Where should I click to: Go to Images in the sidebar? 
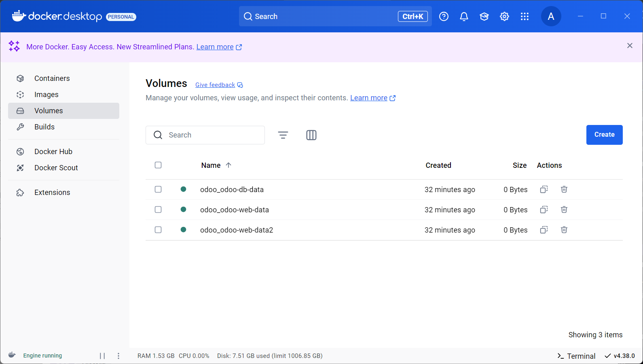coord(63,95)
